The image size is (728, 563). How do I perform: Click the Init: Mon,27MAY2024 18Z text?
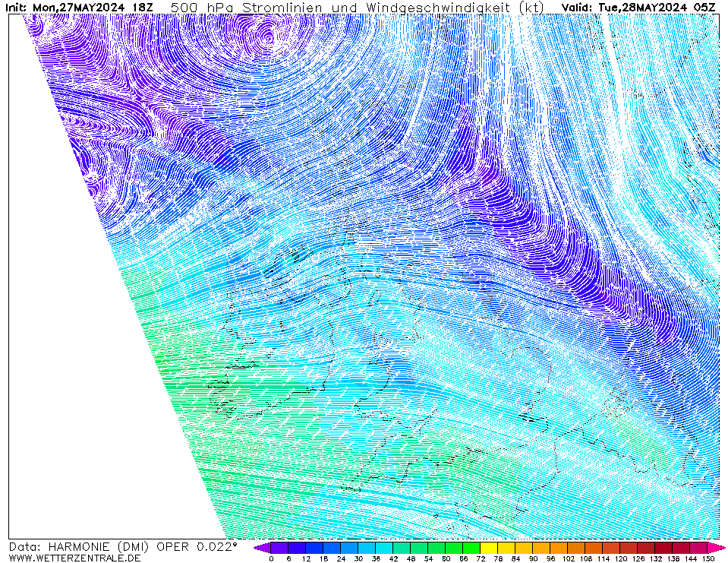click(x=79, y=8)
